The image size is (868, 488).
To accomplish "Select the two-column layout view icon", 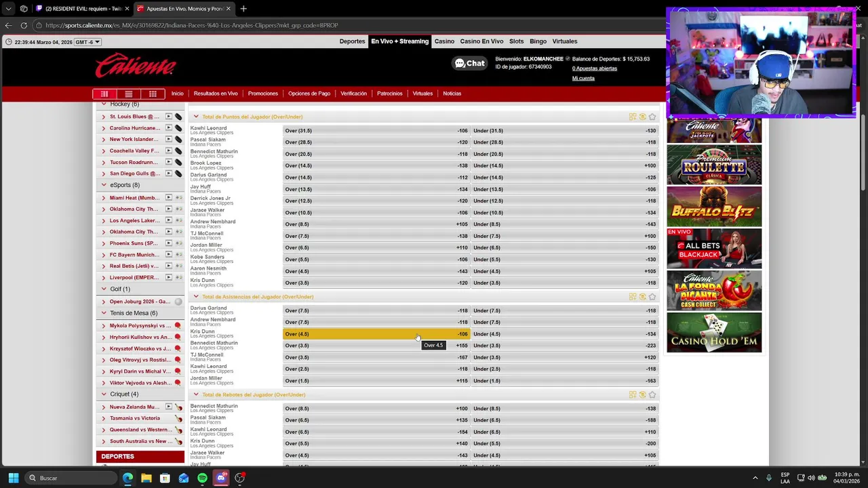I will [x=104, y=94].
